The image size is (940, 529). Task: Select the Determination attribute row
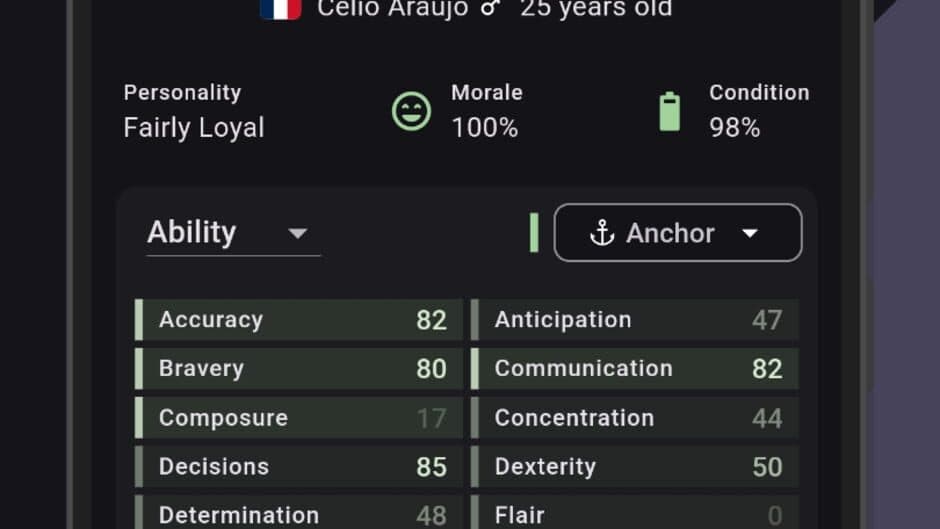[x=300, y=514]
